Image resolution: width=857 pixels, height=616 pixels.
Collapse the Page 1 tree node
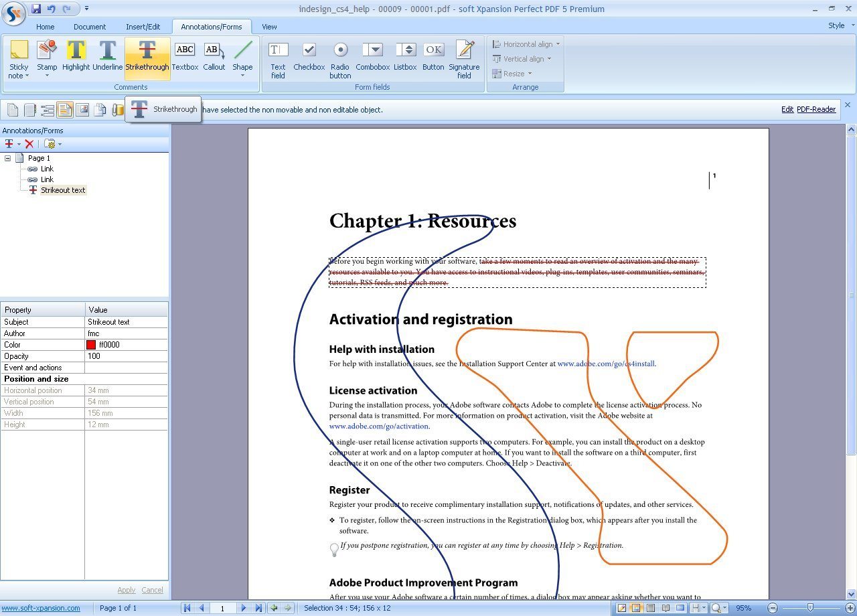[6, 158]
